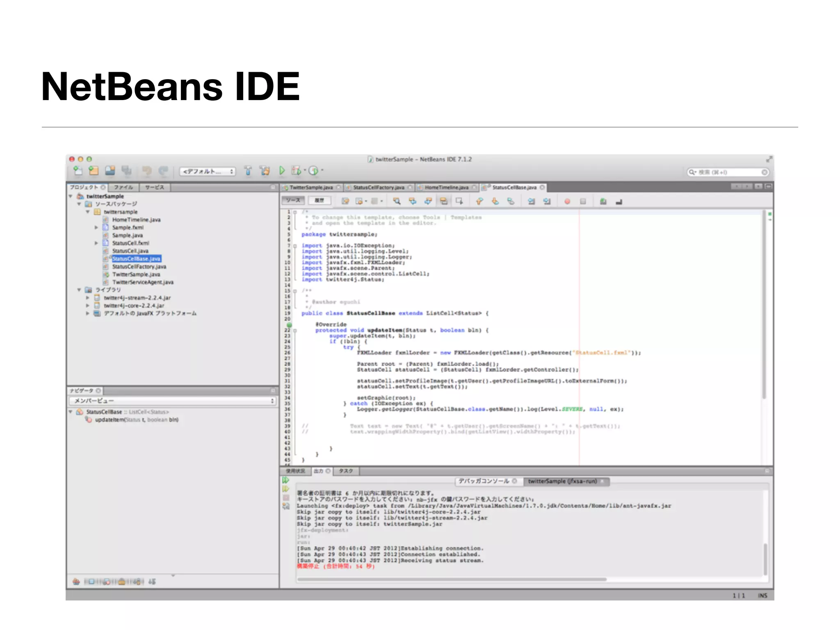Open the Debug Project dropdown arrow

(305, 170)
